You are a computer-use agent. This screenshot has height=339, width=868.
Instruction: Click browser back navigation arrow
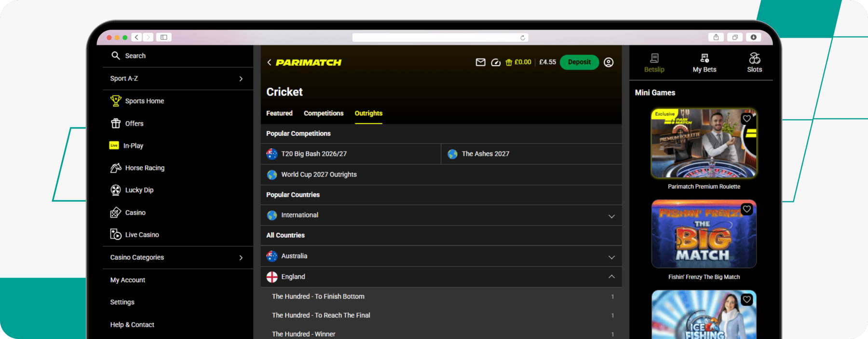click(x=137, y=37)
